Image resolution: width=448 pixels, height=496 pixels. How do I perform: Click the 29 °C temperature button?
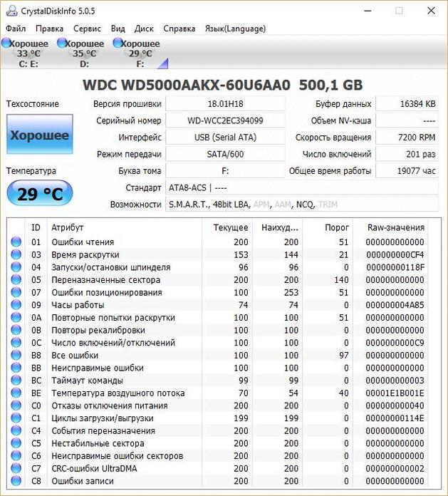tap(40, 193)
